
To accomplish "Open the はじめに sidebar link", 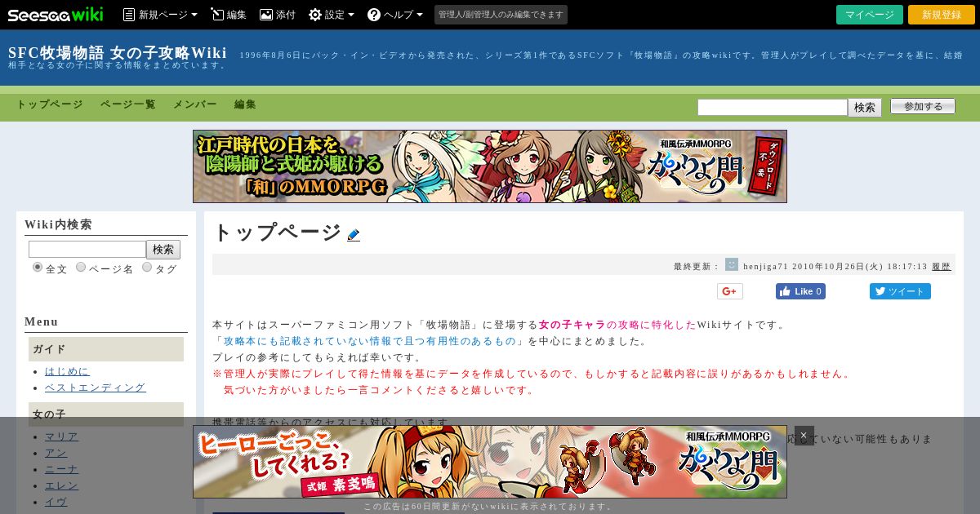I will tap(67, 371).
